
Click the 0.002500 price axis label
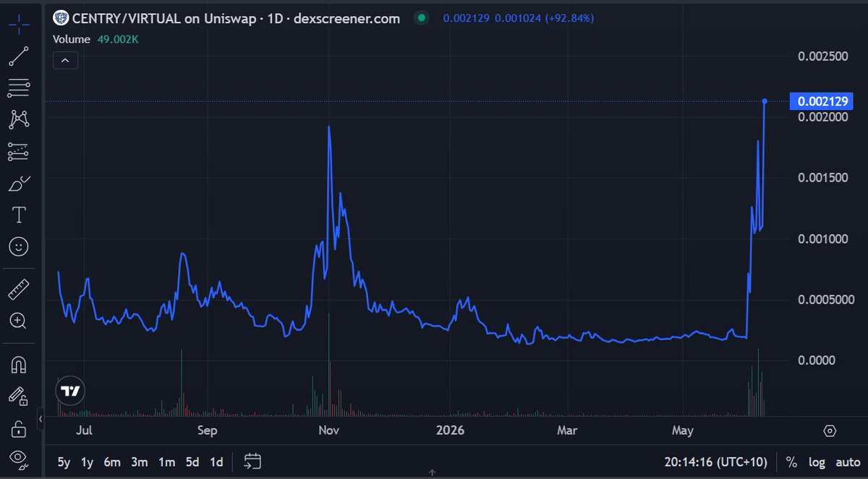pyautogui.click(x=822, y=56)
